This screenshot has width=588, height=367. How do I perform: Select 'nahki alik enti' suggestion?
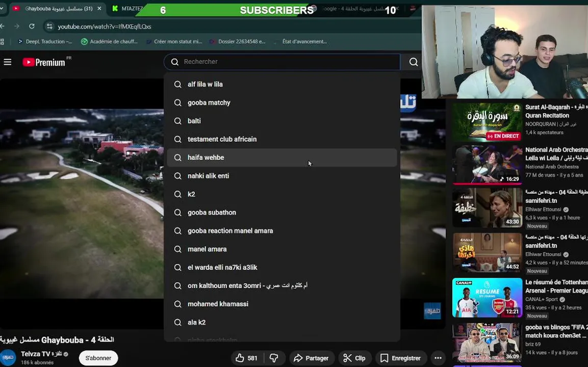pyautogui.click(x=282, y=176)
